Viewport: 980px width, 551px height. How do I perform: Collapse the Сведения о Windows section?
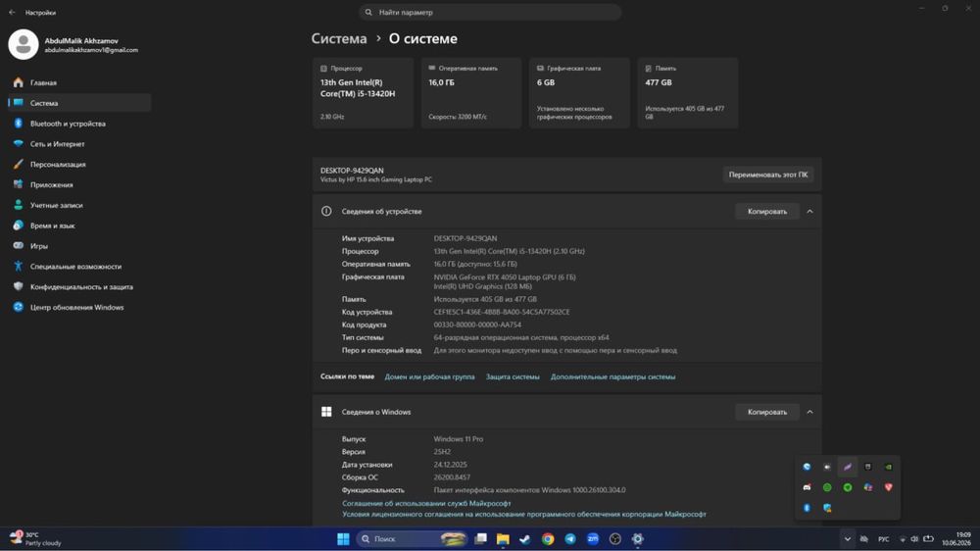coord(810,412)
